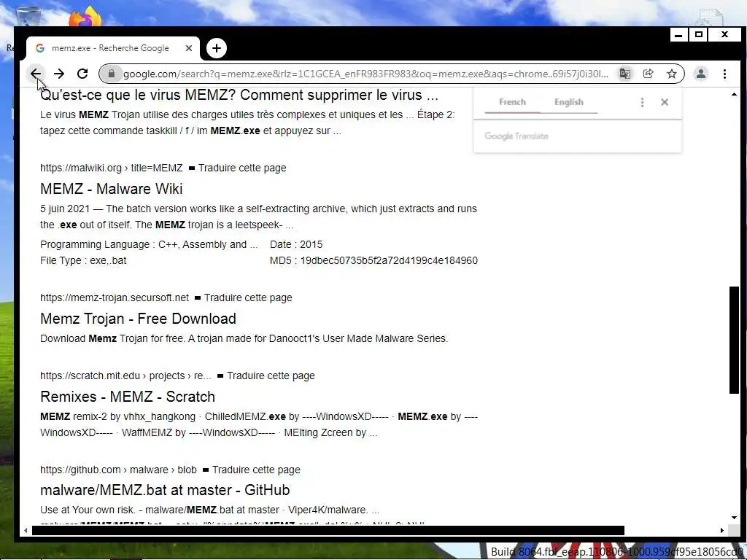Open the Firefox icon on the desktop
Screen dimensions: 747x560
[x=85, y=17]
